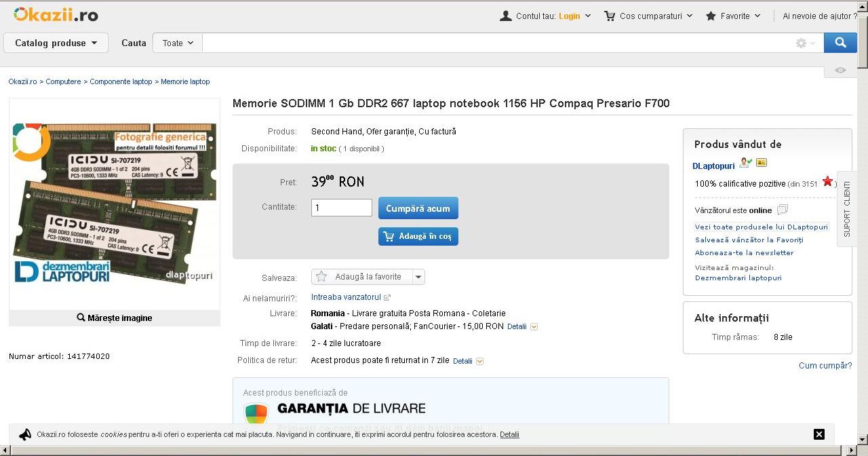Click the red star rating icon
The width and height of the screenshot is (868, 456).
click(x=827, y=181)
